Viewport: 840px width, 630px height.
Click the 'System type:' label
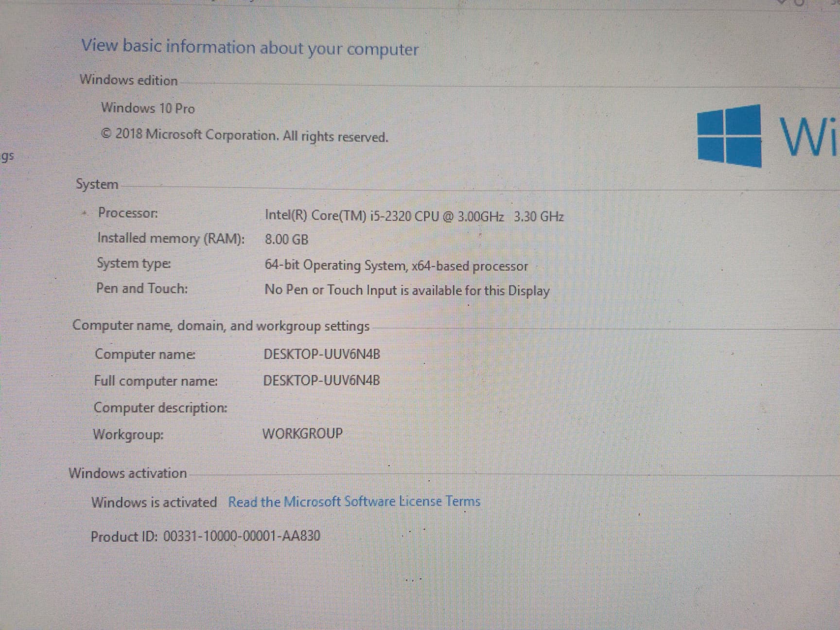tap(134, 263)
